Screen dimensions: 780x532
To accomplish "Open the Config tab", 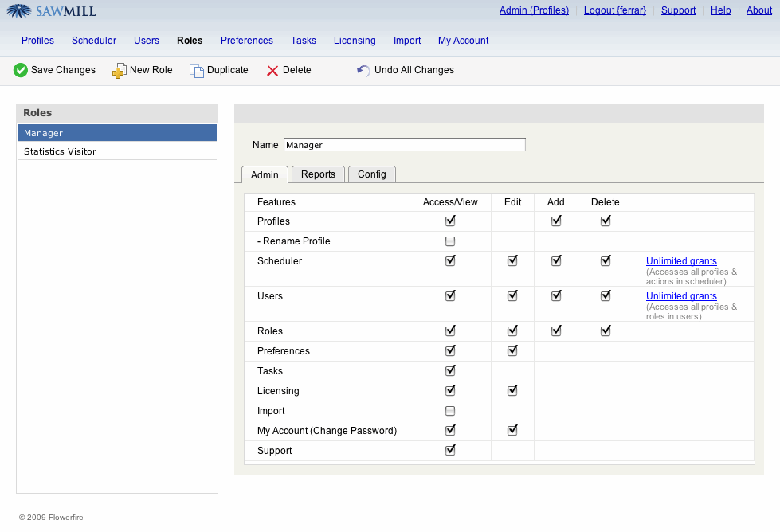I will click(371, 174).
